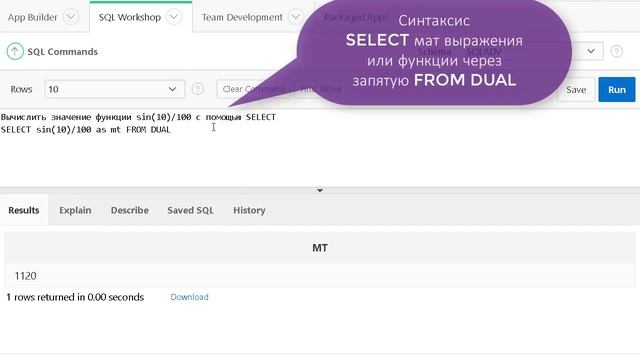640x360 pixels.
Task: Click the rows returned status text
Action: click(75, 297)
